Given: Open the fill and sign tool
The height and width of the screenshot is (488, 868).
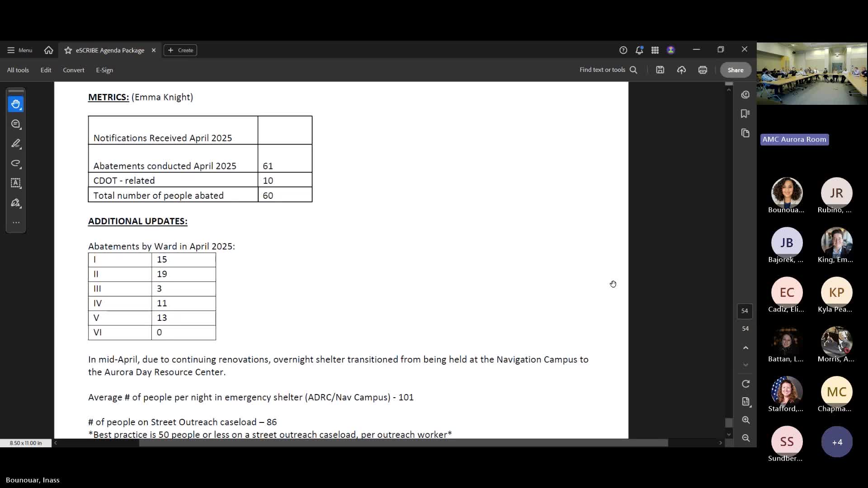Looking at the screenshot, I should coord(16,203).
